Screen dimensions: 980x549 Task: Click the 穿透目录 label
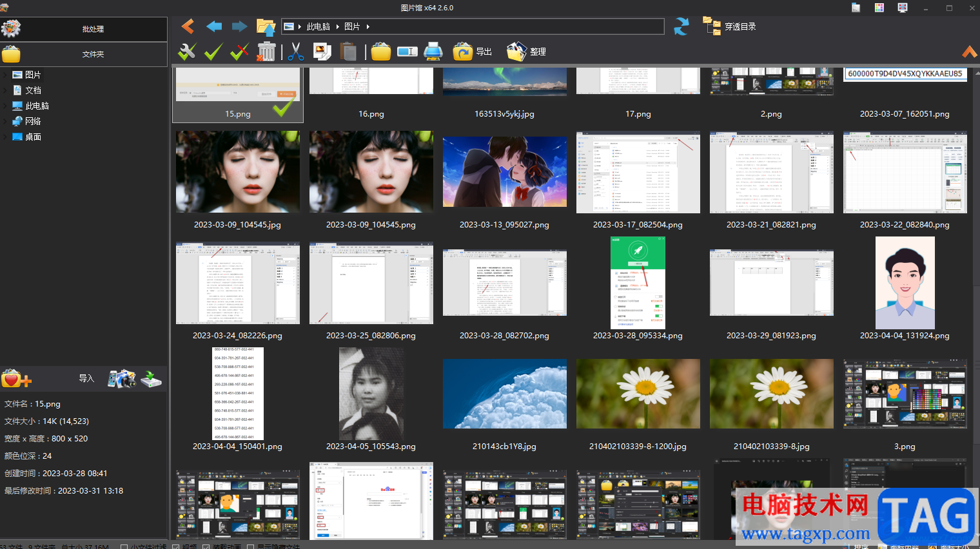(740, 26)
